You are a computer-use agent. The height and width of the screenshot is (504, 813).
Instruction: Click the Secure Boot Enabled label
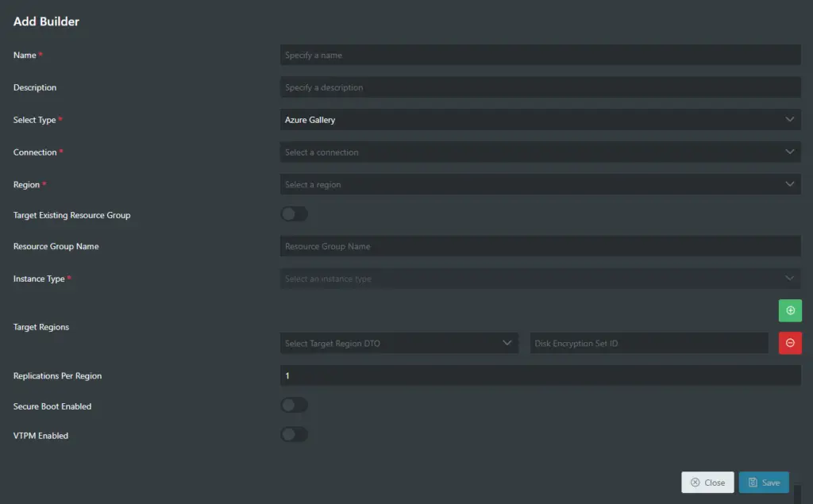pos(52,406)
